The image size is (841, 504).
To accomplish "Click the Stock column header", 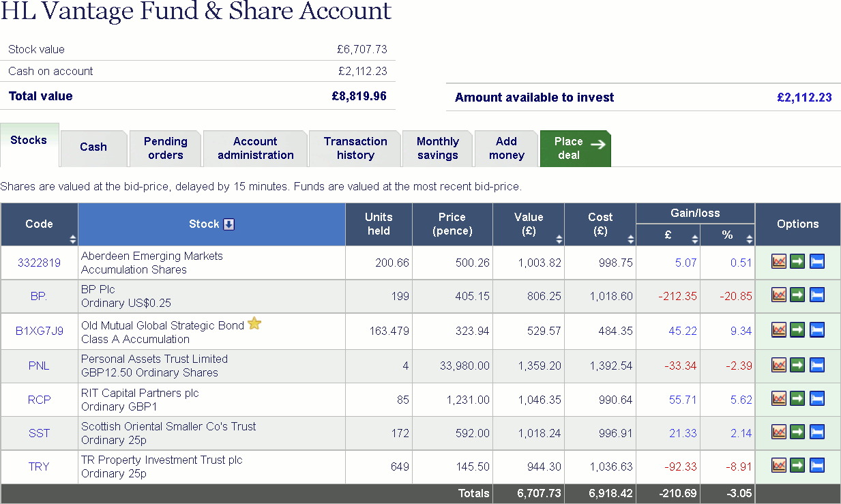I will click(211, 224).
